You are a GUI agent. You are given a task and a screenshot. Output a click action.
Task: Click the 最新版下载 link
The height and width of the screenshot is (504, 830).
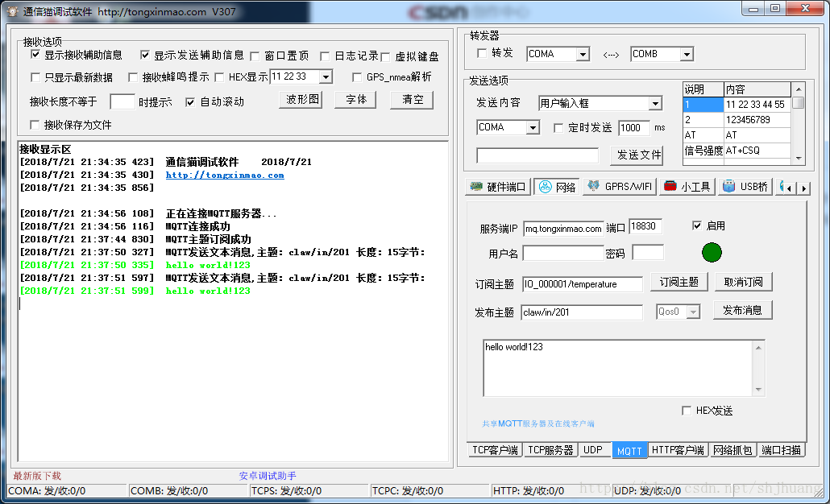click(37, 476)
